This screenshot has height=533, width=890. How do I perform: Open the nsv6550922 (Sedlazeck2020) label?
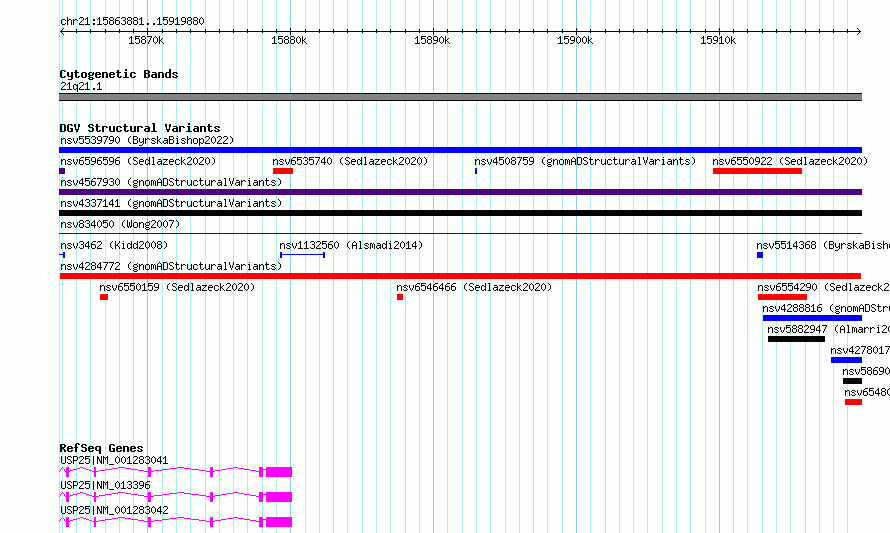(x=790, y=161)
